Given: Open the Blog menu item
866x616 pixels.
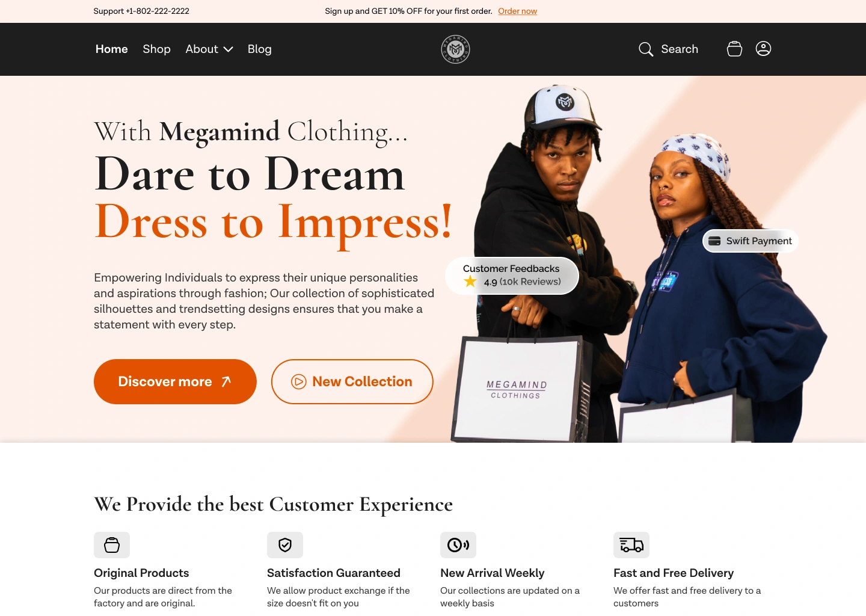Looking at the screenshot, I should pos(260,49).
